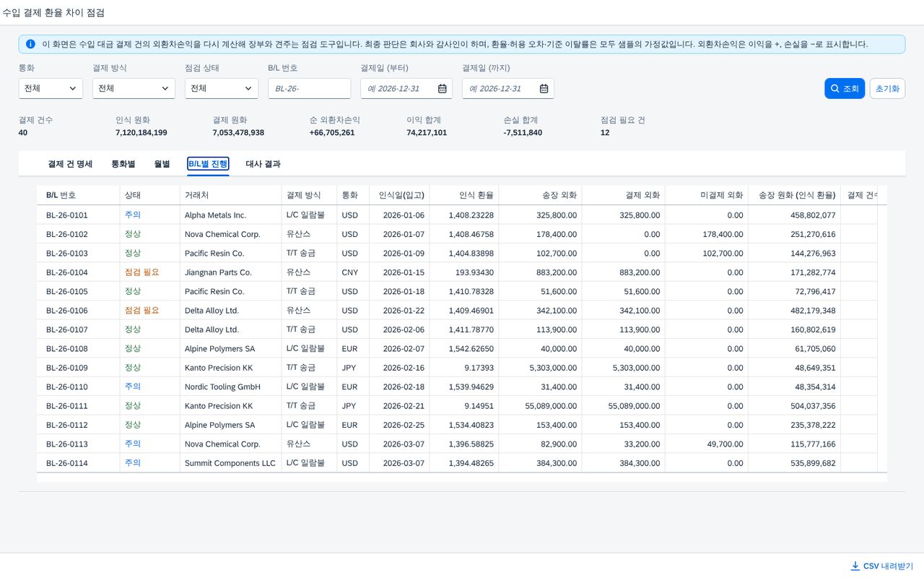
Task: Reset filters with 초기화 button
Action: click(888, 89)
